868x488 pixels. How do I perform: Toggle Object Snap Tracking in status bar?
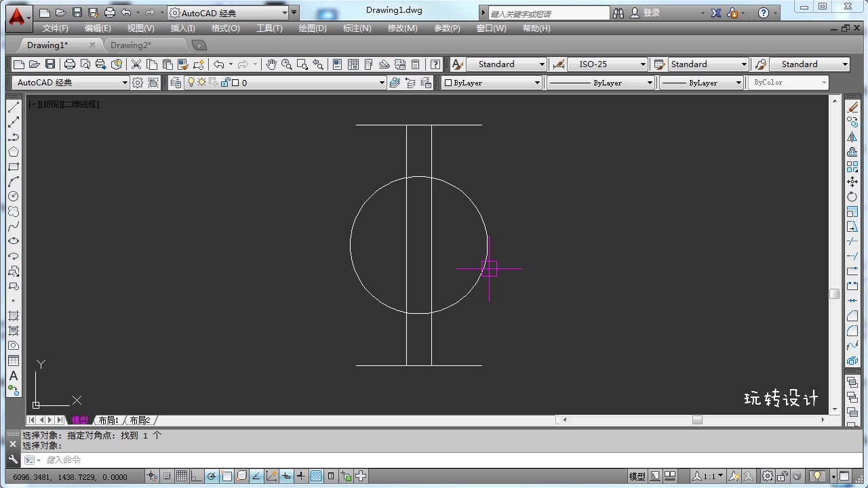pyautogui.click(x=256, y=476)
